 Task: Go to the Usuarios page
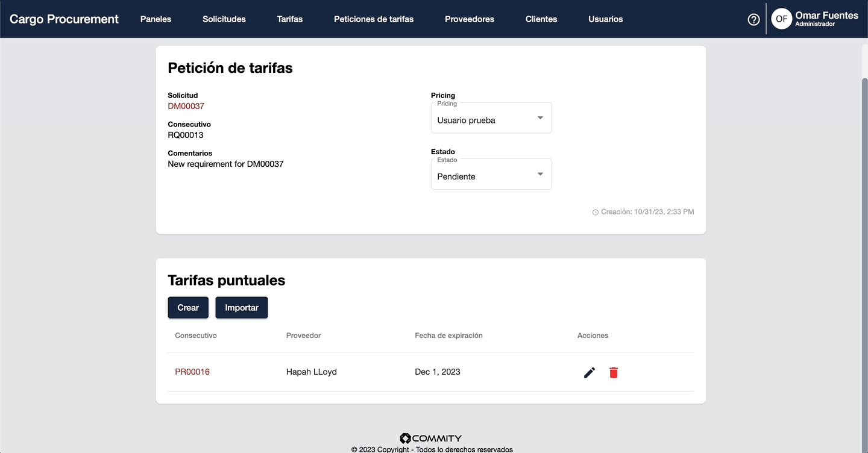coord(606,19)
